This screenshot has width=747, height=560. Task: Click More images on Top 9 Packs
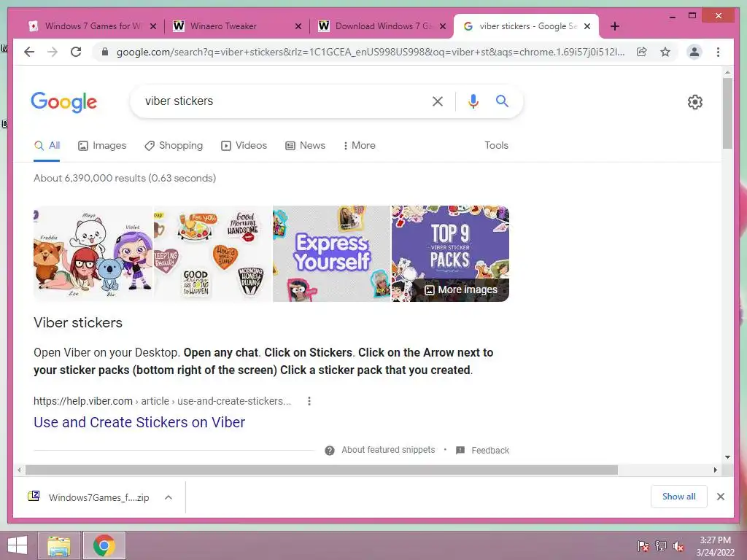[x=461, y=290]
